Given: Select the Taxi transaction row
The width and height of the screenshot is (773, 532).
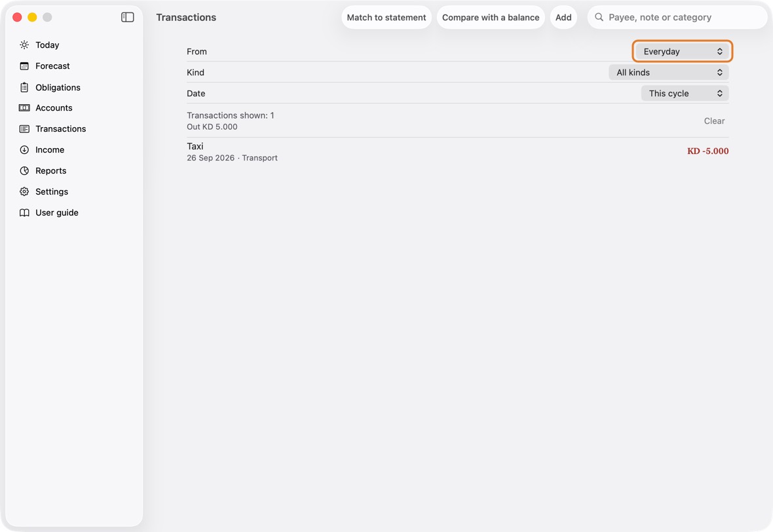Looking at the screenshot, I should (x=457, y=151).
